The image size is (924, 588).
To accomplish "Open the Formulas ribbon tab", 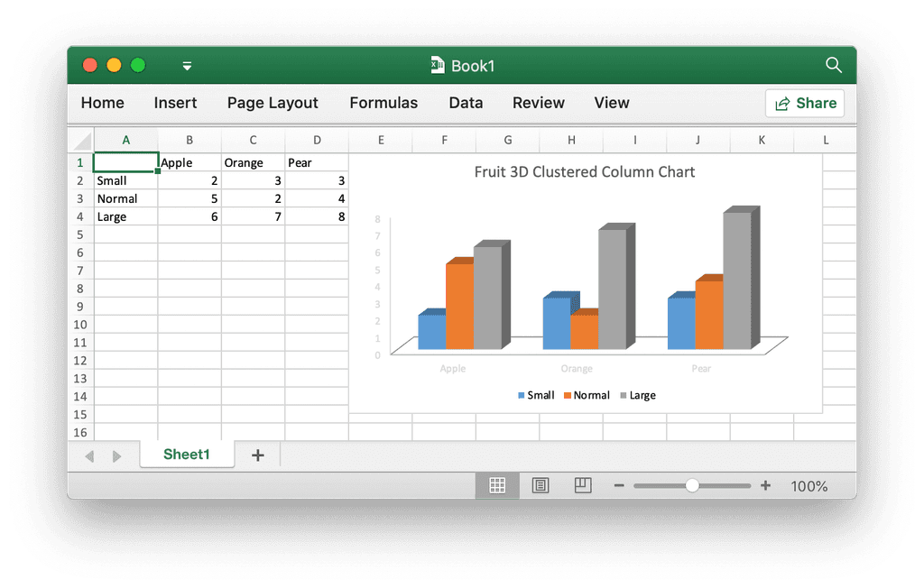I will coord(383,103).
